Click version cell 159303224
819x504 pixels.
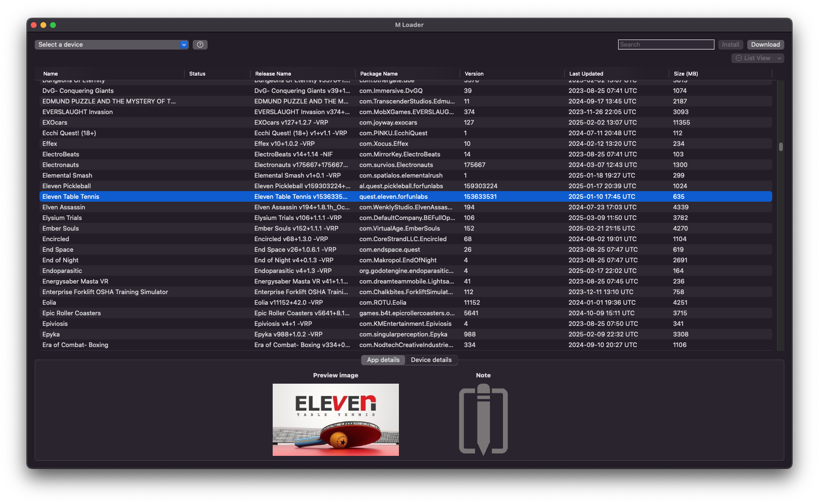click(481, 186)
